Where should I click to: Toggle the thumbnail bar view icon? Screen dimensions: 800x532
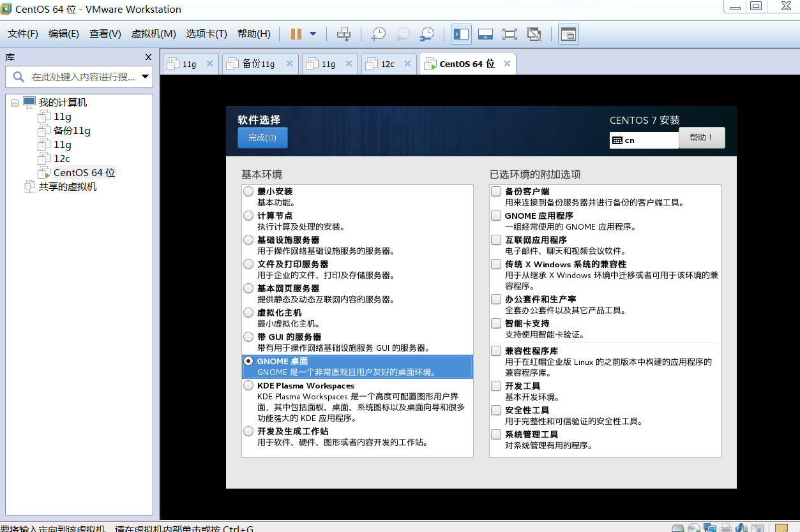485,34
